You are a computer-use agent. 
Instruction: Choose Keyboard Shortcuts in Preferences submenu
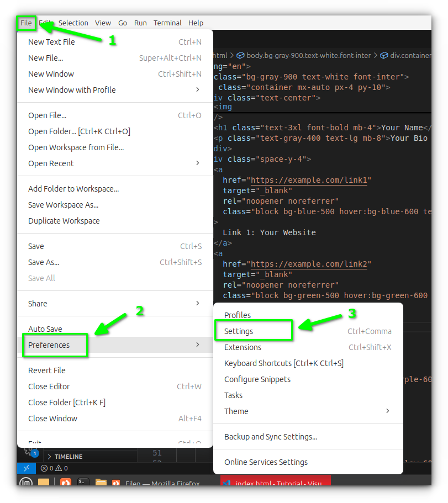[x=283, y=363]
